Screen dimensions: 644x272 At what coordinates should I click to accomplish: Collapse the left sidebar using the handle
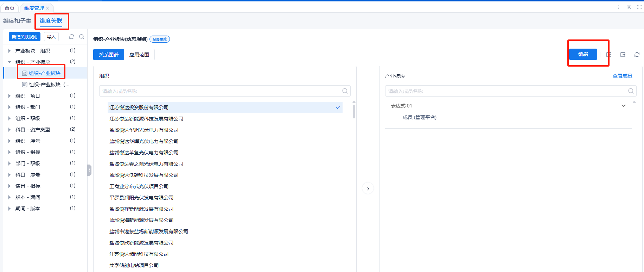[89, 170]
